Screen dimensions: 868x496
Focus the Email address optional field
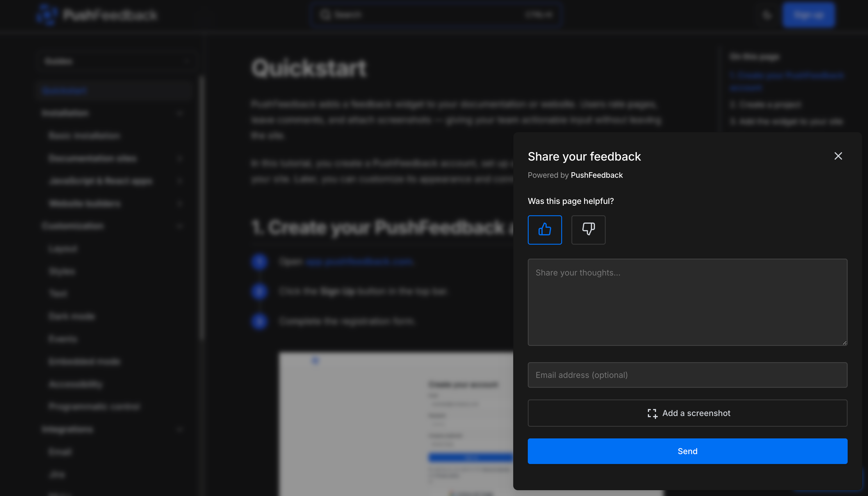coord(687,375)
